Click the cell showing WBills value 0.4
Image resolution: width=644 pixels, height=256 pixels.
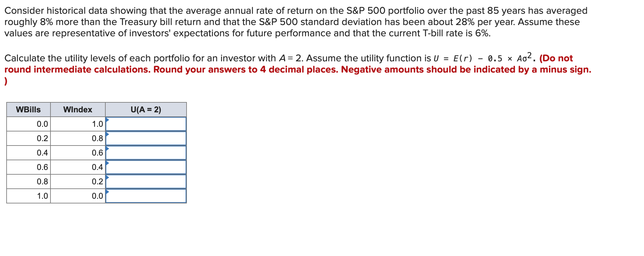(x=42, y=152)
